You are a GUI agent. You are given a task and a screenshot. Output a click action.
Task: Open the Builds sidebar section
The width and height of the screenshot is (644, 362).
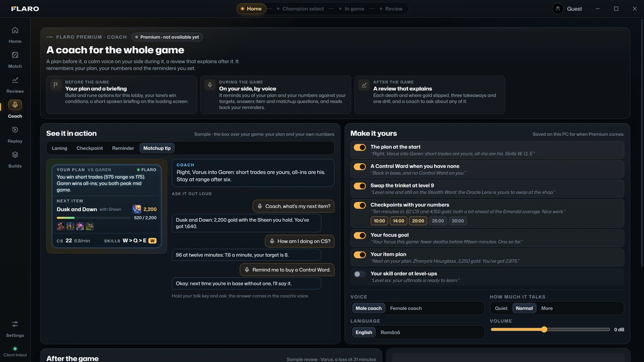click(15, 159)
